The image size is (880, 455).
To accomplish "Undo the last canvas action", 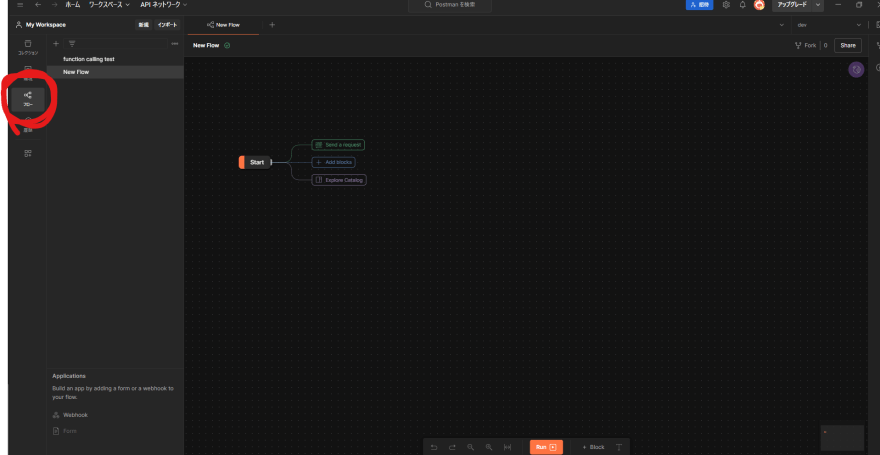I will 434,447.
